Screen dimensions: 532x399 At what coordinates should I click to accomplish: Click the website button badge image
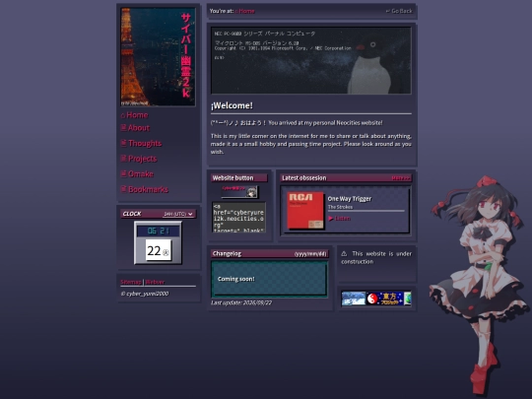tap(239, 192)
